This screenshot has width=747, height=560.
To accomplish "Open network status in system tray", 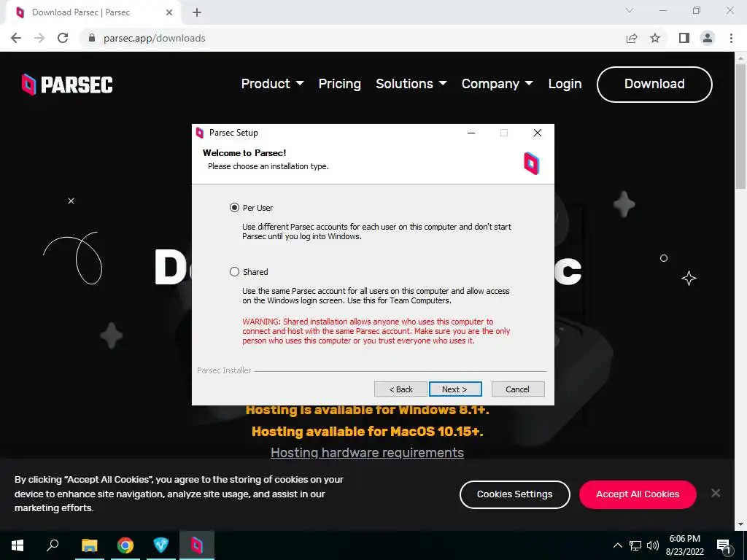I will pyautogui.click(x=635, y=545).
